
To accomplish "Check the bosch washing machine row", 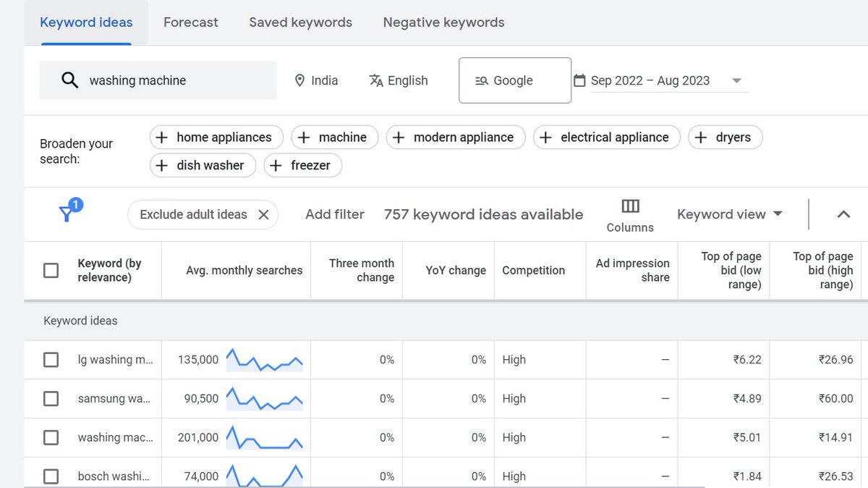I will [x=51, y=476].
